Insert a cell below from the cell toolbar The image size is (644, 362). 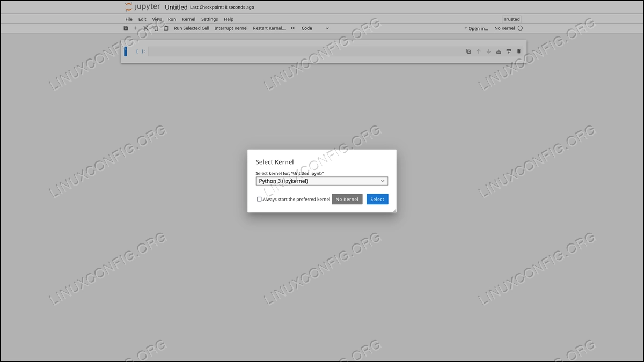509,51
